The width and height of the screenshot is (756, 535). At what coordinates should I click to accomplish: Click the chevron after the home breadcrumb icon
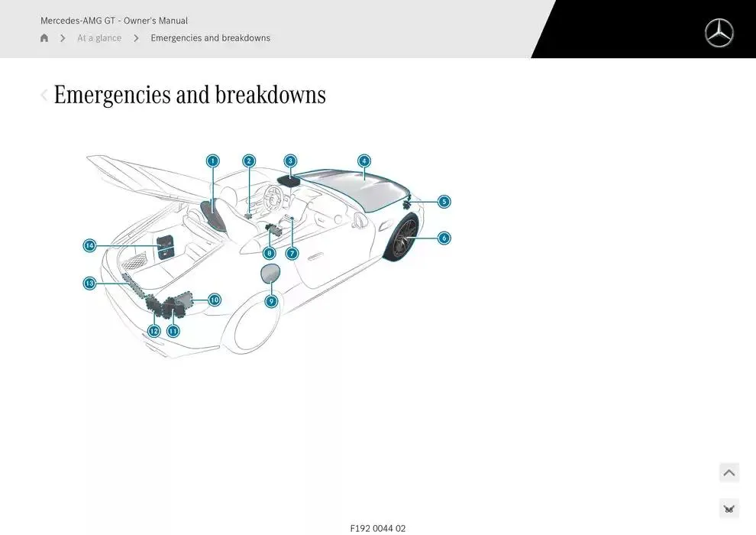(63, 38)
